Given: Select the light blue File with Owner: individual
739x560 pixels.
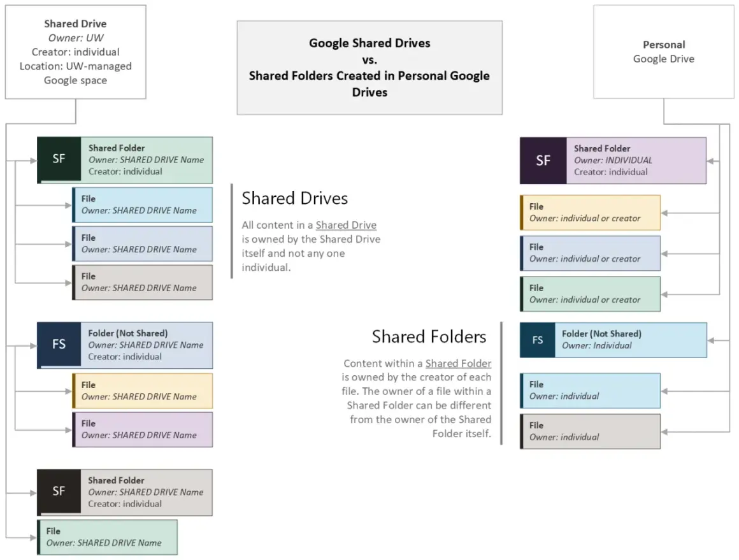Looking at the screenshot, I should coord(590,391).
